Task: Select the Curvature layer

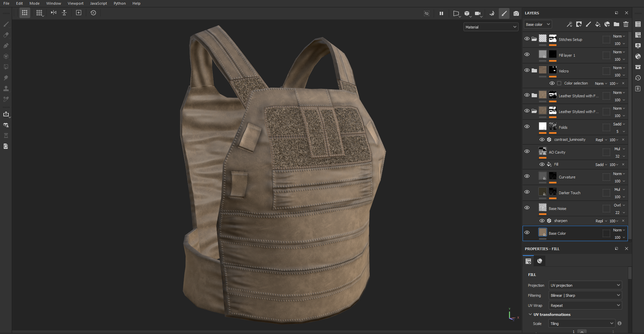Action: pyautogui.click(x=567, y=177)
